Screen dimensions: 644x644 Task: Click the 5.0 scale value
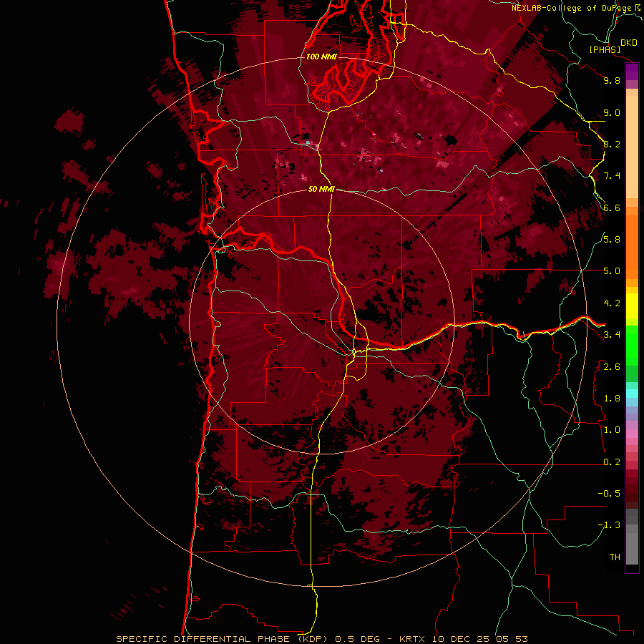pos(612,271)
